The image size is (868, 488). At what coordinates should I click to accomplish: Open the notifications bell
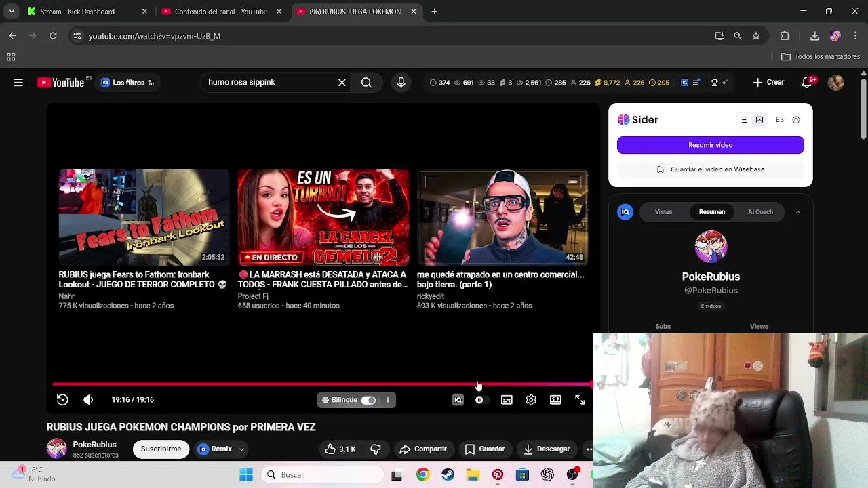(x=807, y=83)
